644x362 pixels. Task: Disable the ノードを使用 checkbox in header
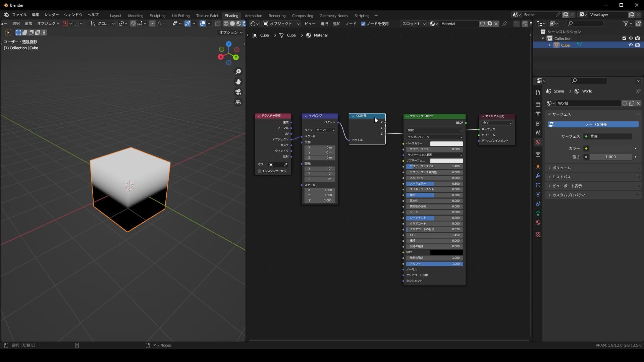(x=364, y=23)
